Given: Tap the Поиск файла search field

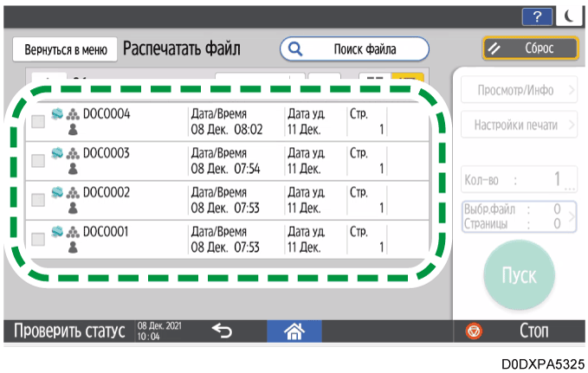Looking at the screenshot, I should coord(354,49).
